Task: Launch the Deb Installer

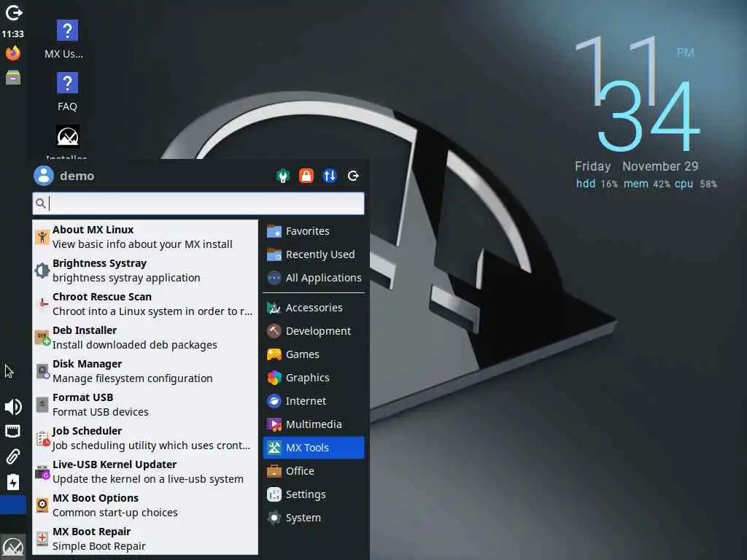Action: click(145, 338)
